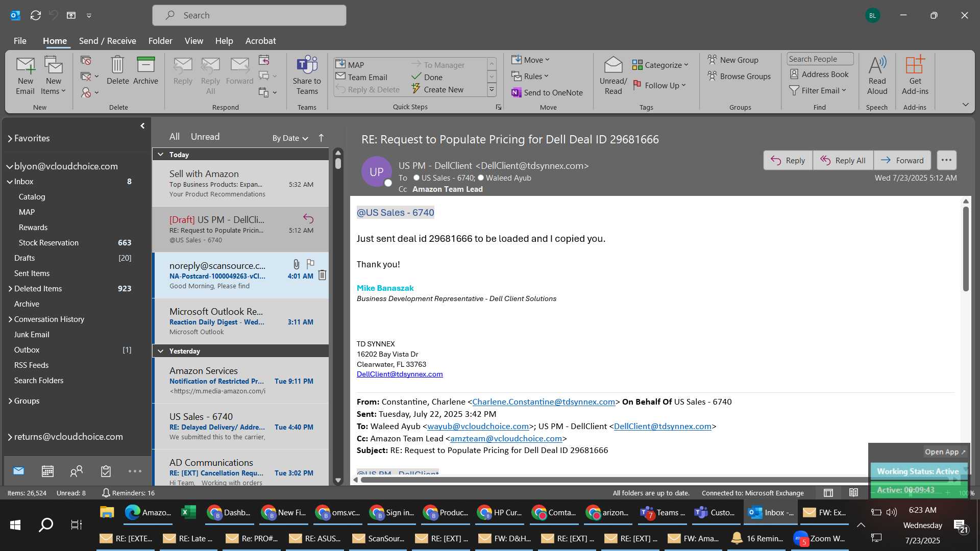This screenshot has height=551, width=980.
Task: Open the Help tab
Action: pos(224,41)
